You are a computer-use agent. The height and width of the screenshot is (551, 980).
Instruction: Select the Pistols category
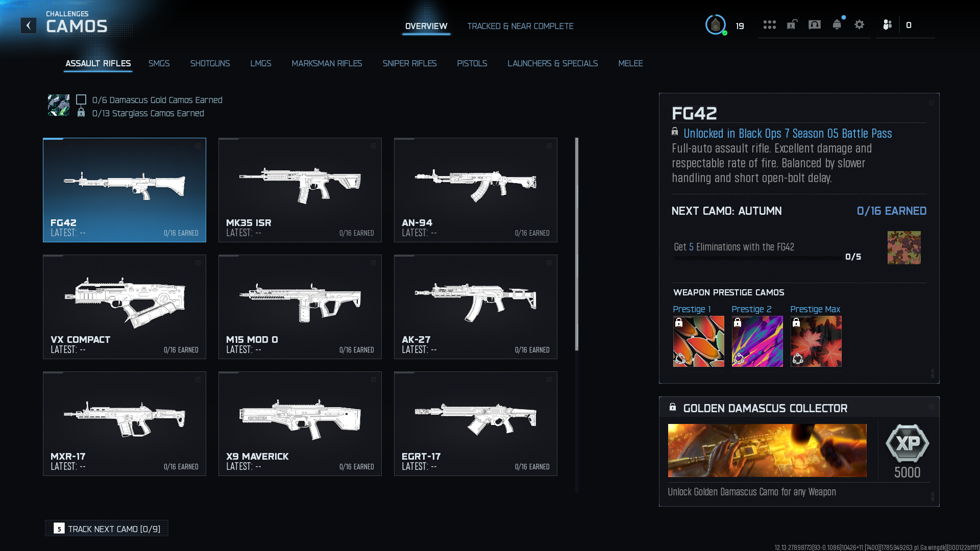click(472, 63)
